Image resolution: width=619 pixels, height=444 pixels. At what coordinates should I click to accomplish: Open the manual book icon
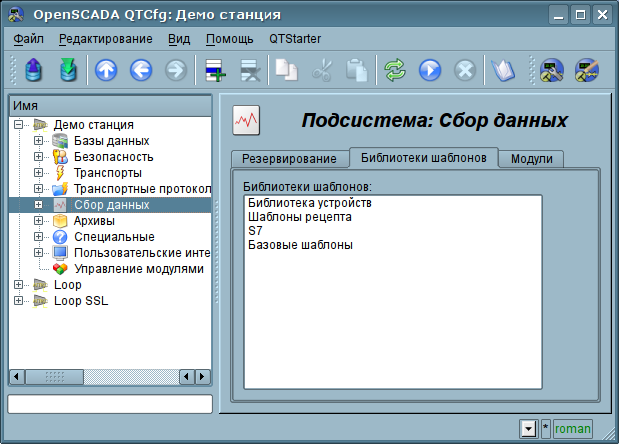coord(503,70)
